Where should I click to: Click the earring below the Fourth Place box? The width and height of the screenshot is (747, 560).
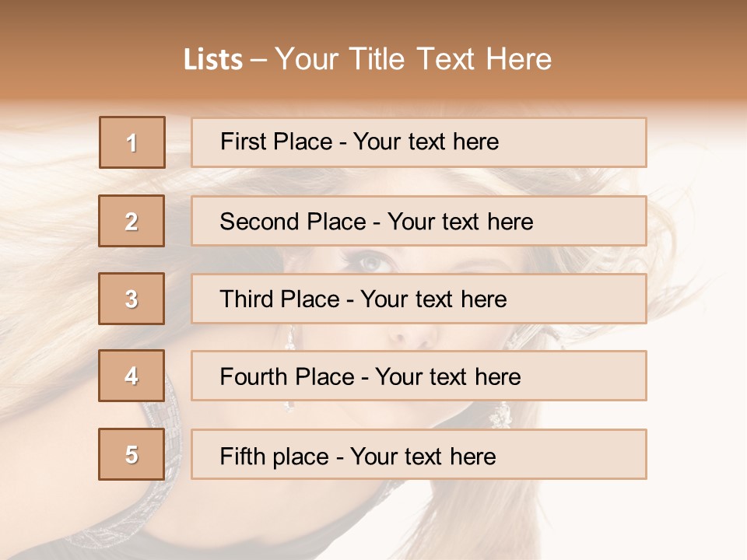click(x=499, y=416)
